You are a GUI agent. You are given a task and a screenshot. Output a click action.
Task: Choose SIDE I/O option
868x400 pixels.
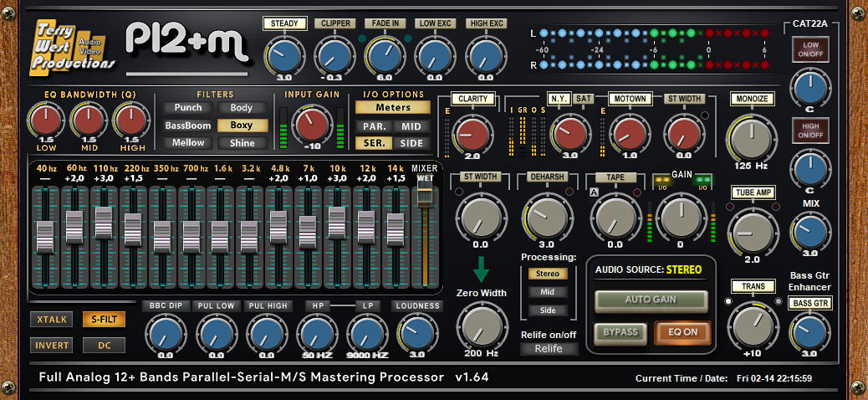point(412,143)
